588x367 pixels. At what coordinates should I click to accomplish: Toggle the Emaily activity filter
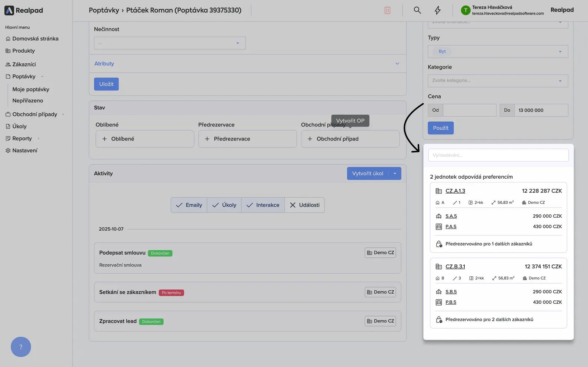click(189, 205)
